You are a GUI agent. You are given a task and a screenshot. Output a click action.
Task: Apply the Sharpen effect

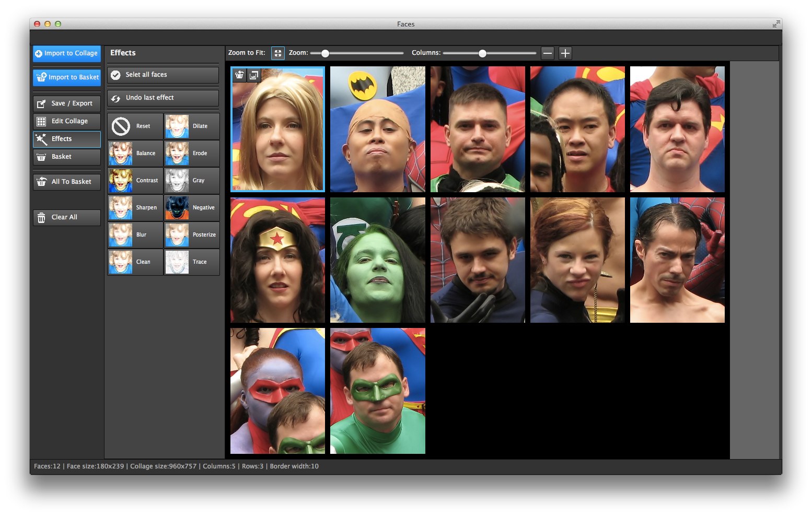[135, 208]
